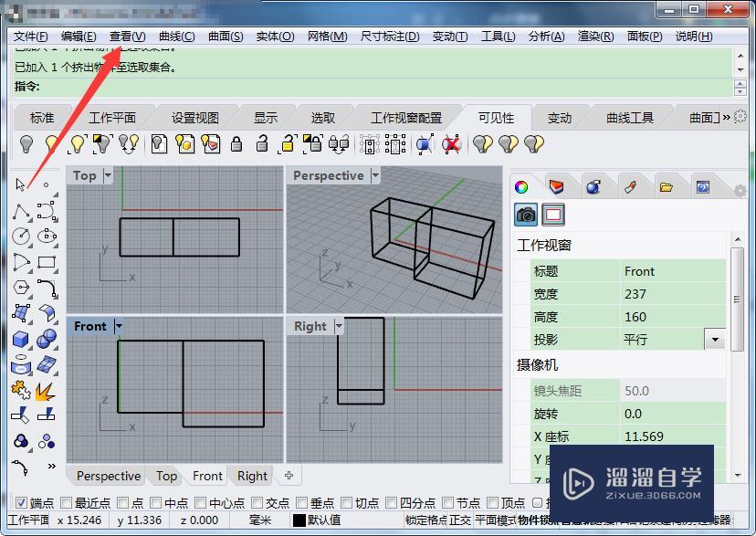Enable the 中心点 osnap checkbox
Image resolution: width=756 pixels, height=536 pixels.
pyautogui.click(x=201, y=503)
